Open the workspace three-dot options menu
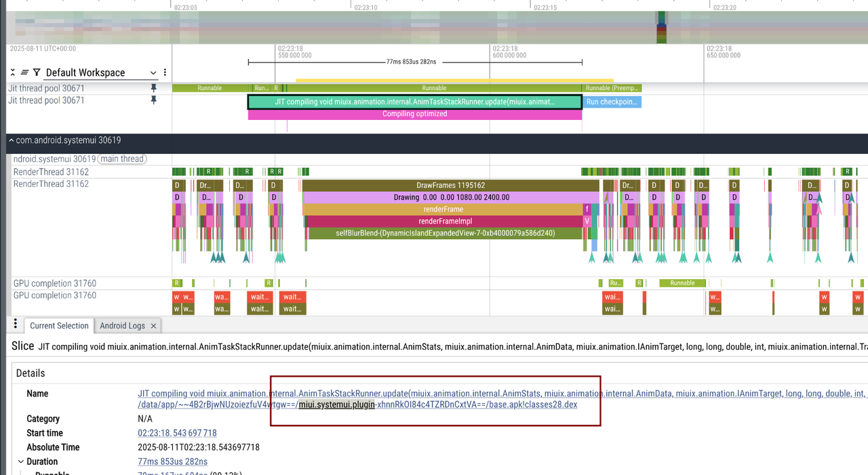Screen dimensions: 868x475 pos(165,73)
